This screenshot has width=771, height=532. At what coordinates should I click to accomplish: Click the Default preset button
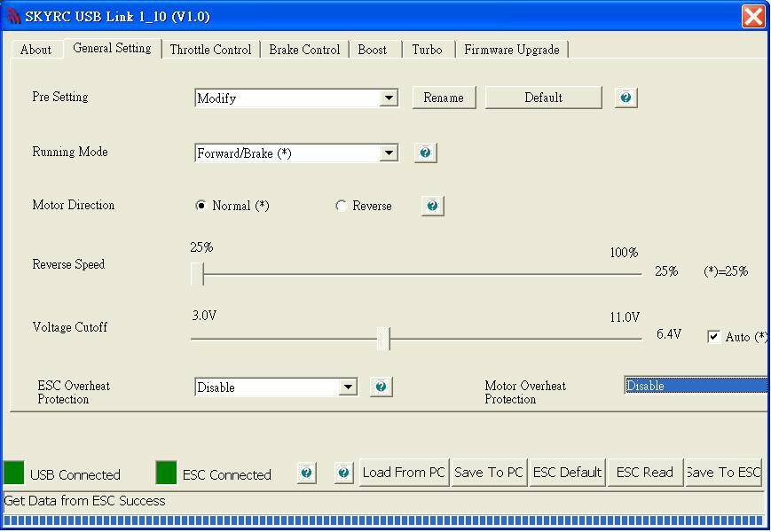(x=543, y=98)
